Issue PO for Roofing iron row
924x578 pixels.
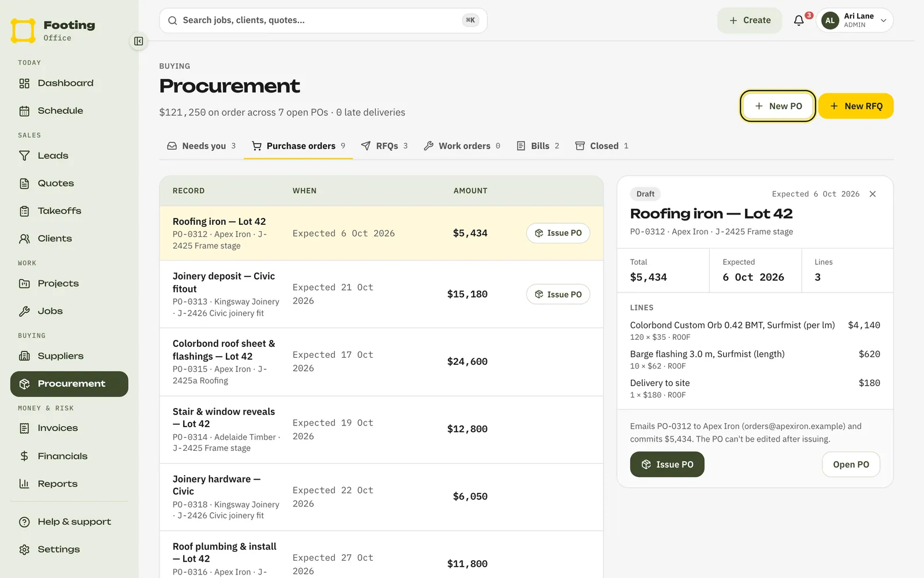coord(558,233)
